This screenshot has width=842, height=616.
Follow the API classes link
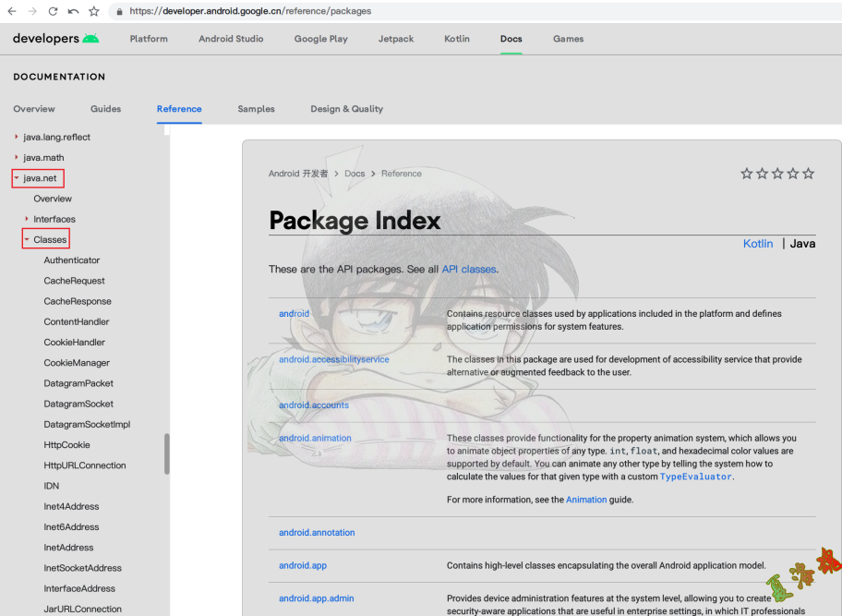click(468, 269)
